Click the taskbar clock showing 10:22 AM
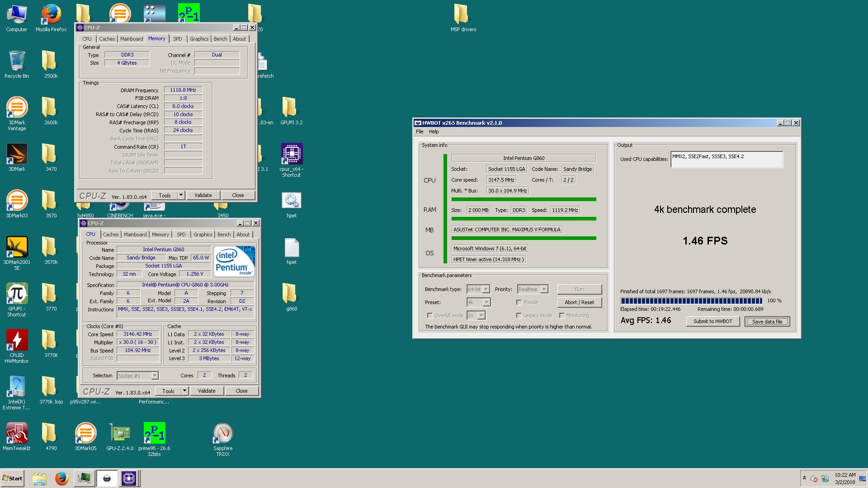This screenshot has height=488, width=868. pos(845,479)
